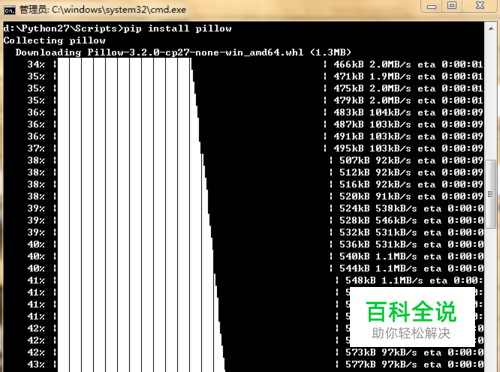Minimize the cmd.exe window

431,6
